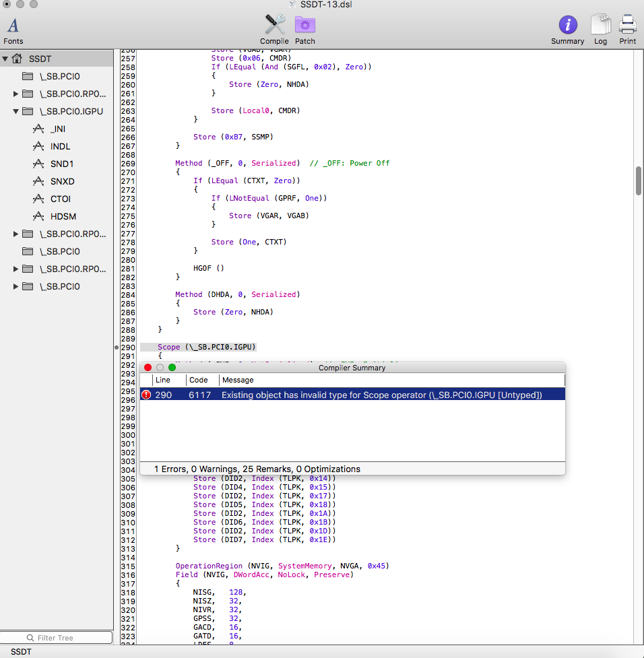Collapse the SSDT root node
Viewport: 644px width, 658px height.
[x=5, y=59]
